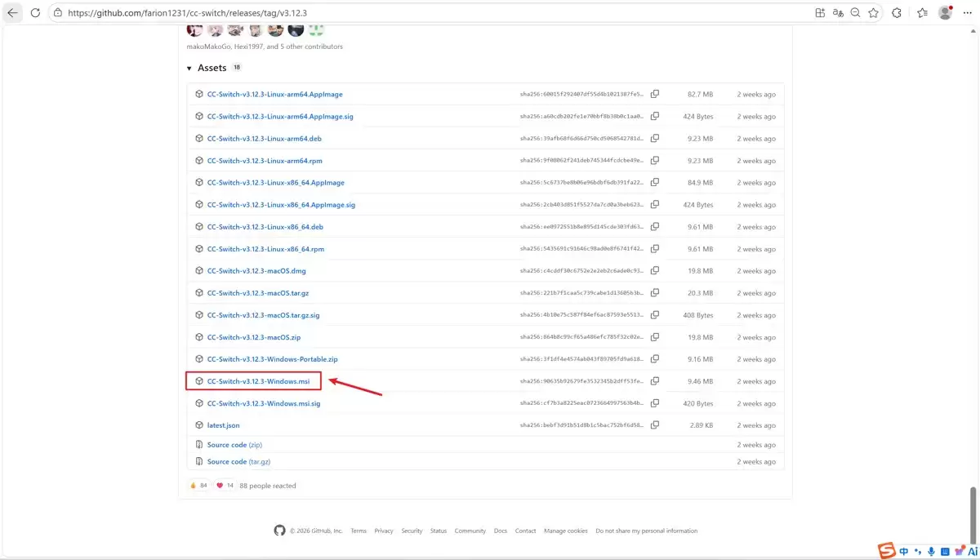The image size is (980, 560).
Task: Click the Sogou input method S logo
Action: [887, 551]
